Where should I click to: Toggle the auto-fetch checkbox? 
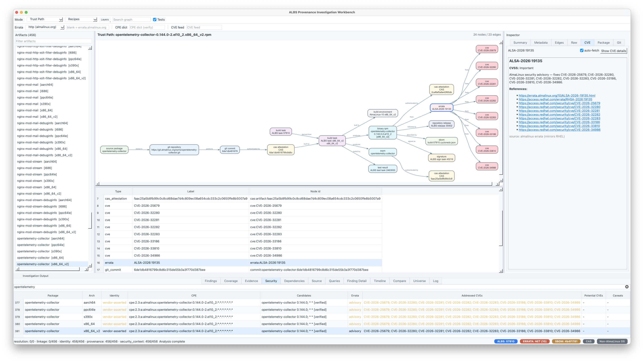(582, 50)
